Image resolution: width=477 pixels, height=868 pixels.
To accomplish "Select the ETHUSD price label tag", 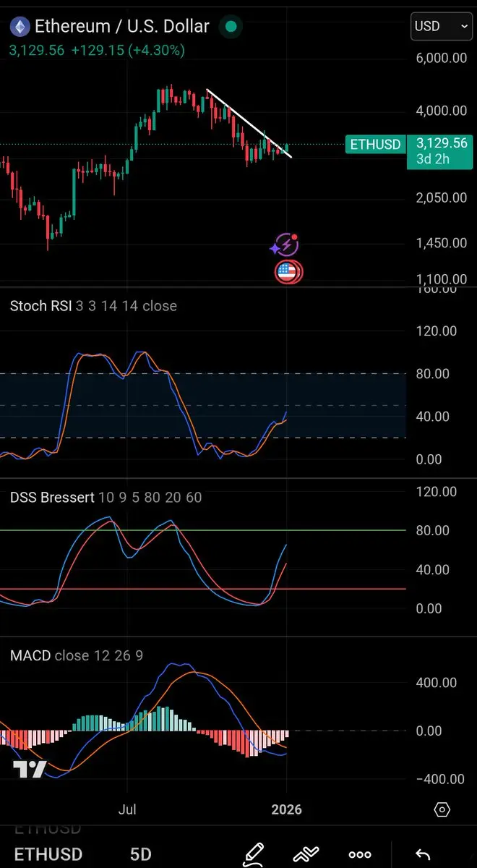I will [x=375, y=145].
